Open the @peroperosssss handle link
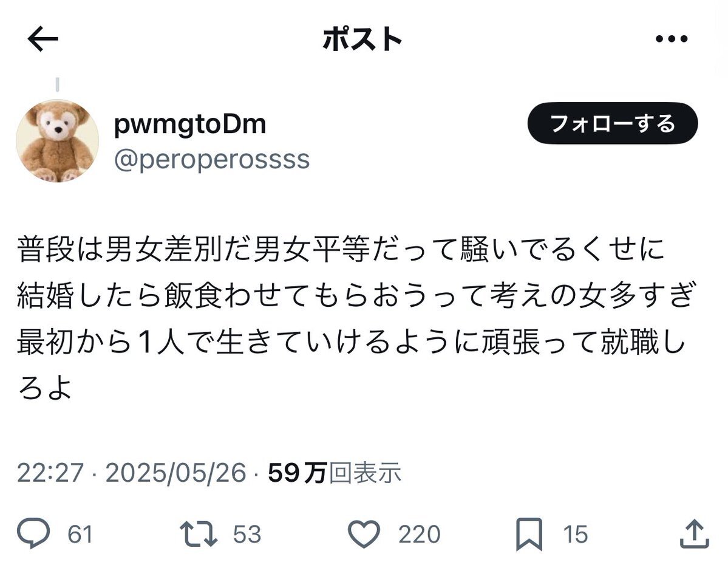This screenshot has width=728, height=565. (x=212, y=160)
